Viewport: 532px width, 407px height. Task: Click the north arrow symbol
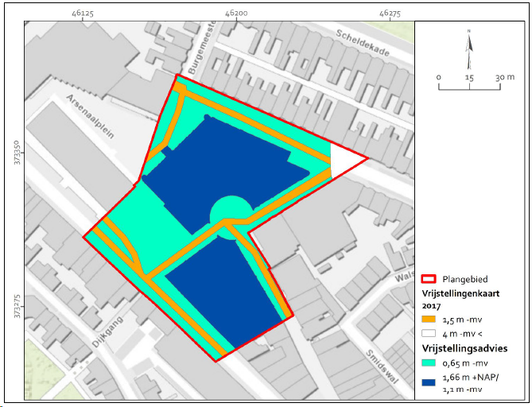click(469, 49)
